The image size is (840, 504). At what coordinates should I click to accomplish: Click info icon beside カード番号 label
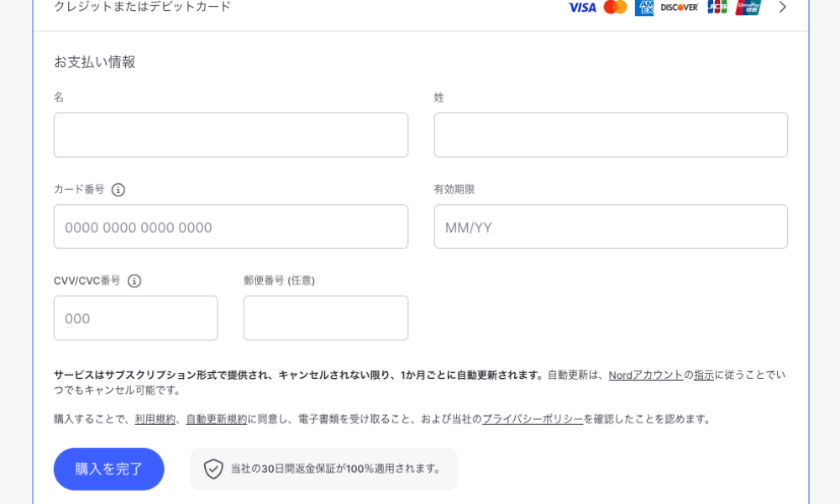point(118,190)
